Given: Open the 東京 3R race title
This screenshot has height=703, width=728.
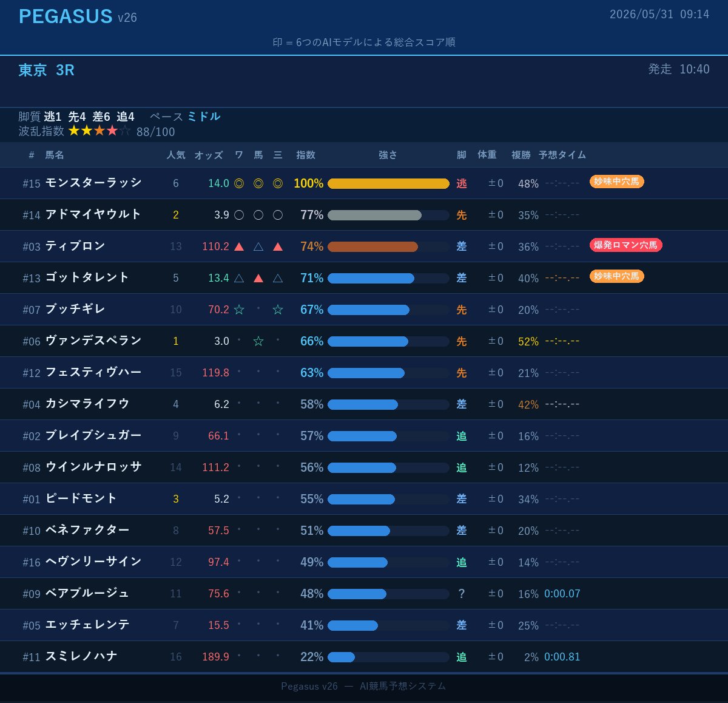Looking at the screenshot, I should pos(47,70).
